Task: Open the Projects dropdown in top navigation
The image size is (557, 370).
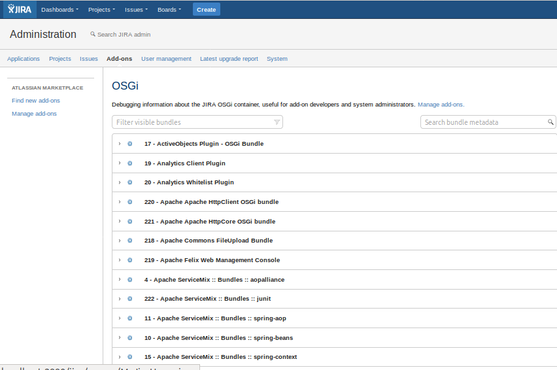Action: tap(102, 10)
